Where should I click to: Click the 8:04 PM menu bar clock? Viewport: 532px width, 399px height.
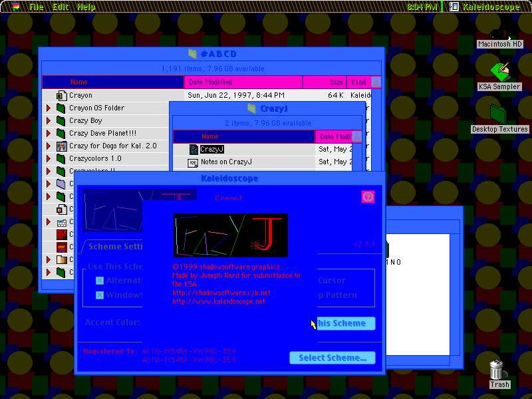422,7
